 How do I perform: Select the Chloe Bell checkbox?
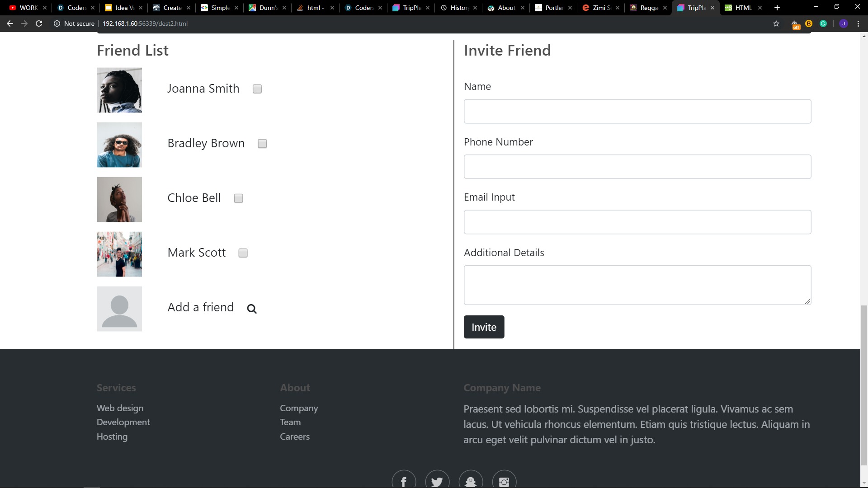pos(239,198)
